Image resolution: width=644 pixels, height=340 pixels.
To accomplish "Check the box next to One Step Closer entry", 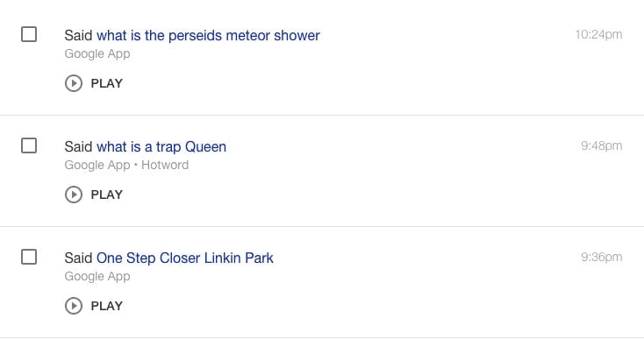I will tap(29, 257).
